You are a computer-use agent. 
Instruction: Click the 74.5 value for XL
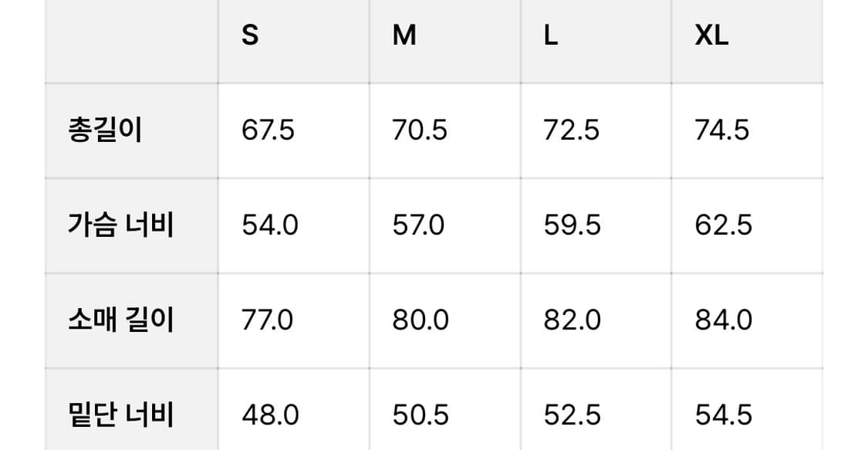(x=722, y=130)
